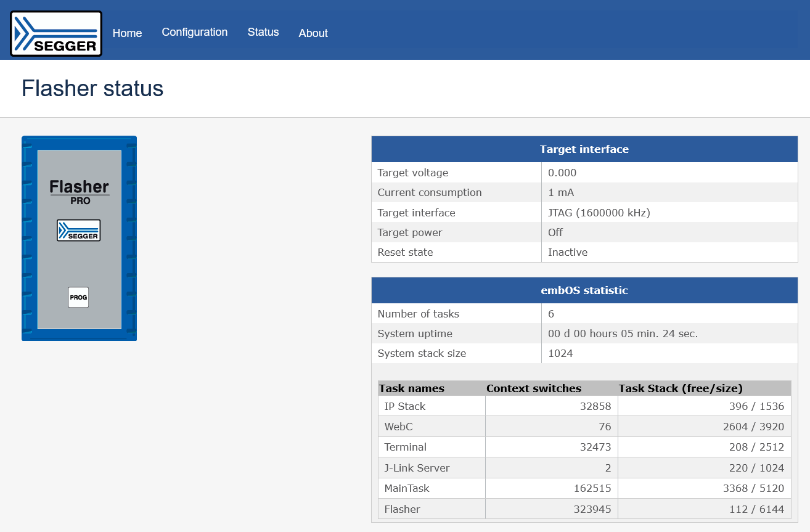Screen dimensions: 810x532
Task: Click the System uptime label
Action: pyautogui.click(x=415, y=334)
